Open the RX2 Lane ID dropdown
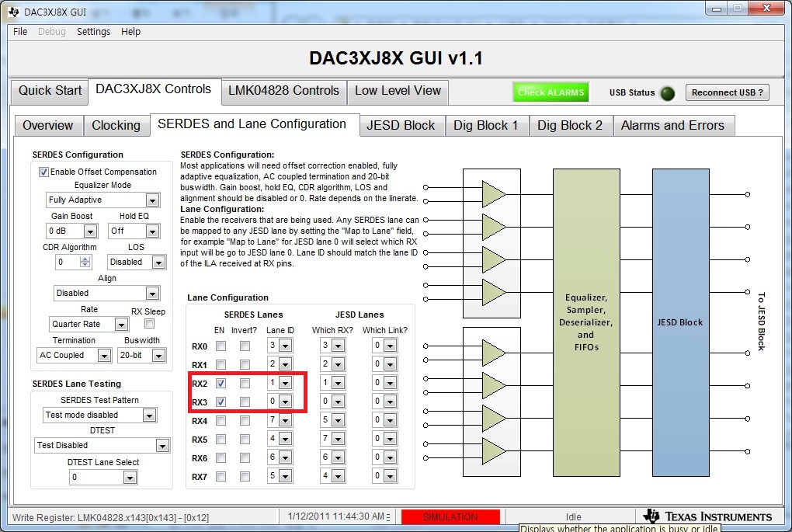The image size is (792, 532). click(286, 384)
